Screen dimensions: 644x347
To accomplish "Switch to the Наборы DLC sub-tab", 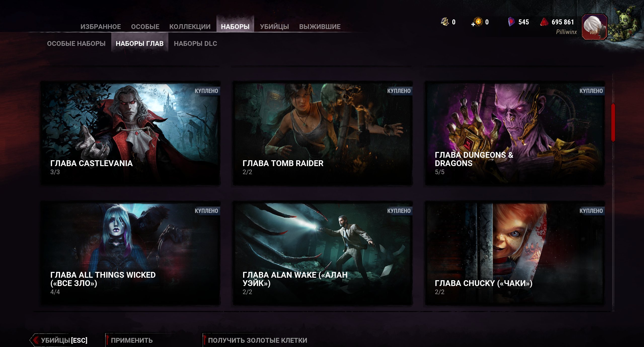I will pyautogui.click(x=195, y=44).
